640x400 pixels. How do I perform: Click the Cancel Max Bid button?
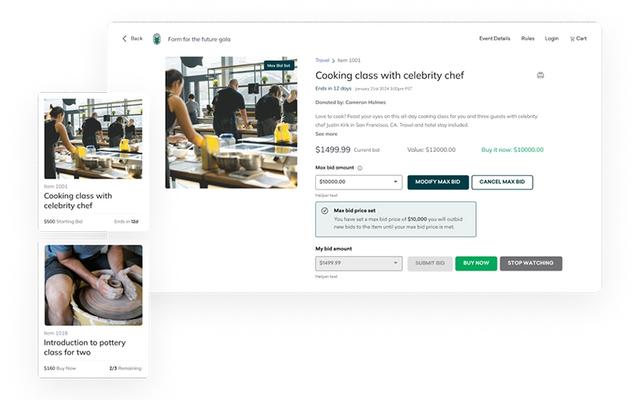point(503,183)
